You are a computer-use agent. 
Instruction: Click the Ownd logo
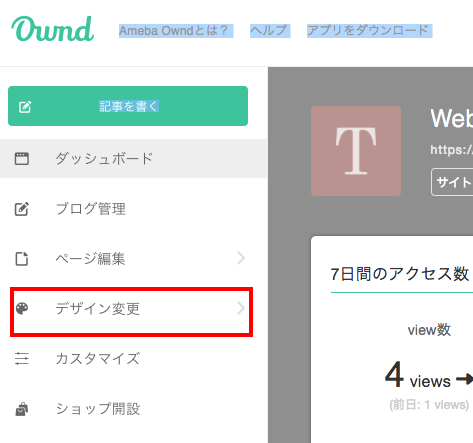tap(53, 29)
